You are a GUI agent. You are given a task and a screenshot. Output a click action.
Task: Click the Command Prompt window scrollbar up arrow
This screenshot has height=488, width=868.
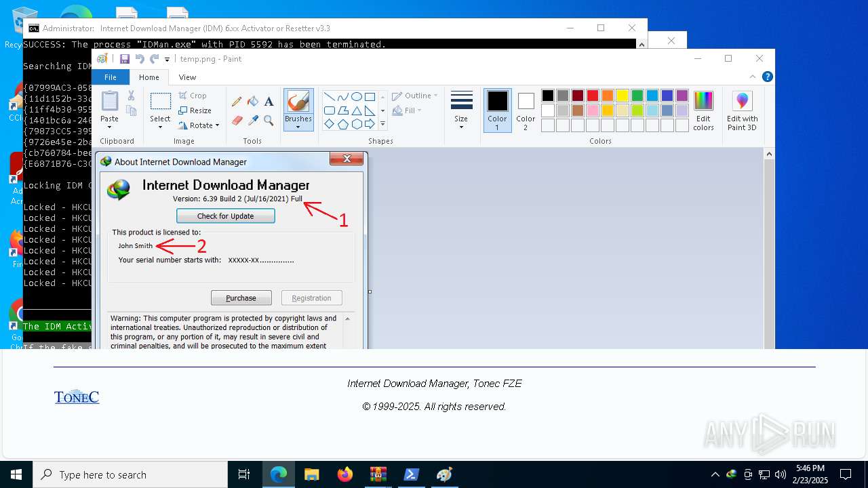pos(641,44)
